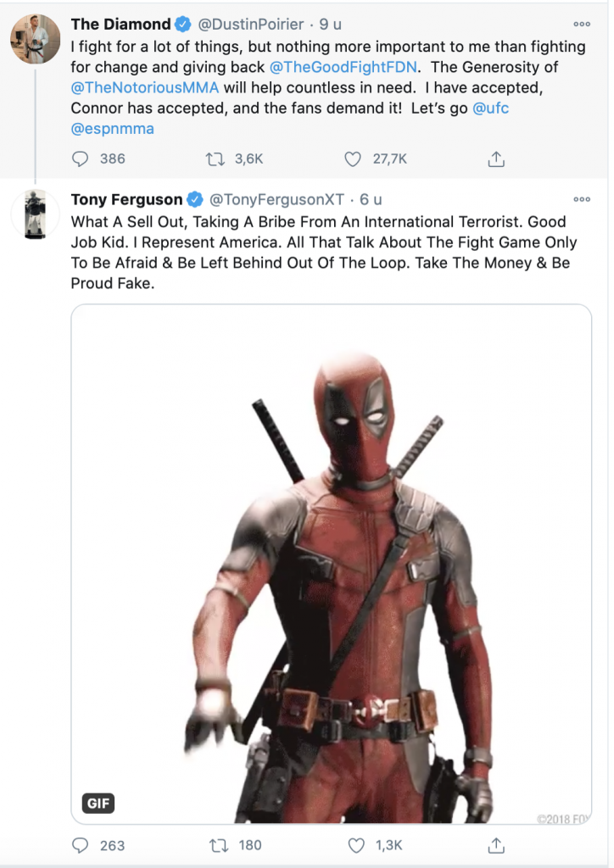Follow the @ufc mention link

490,108
